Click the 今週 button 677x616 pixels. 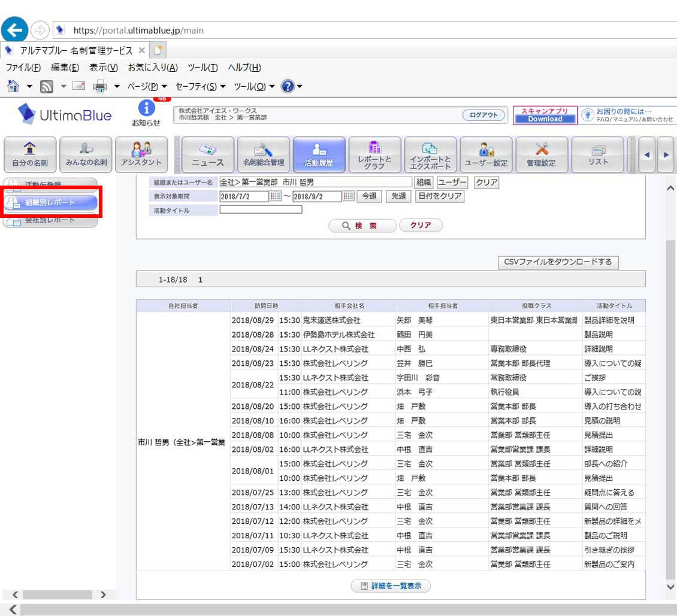[x=369, y=196]
